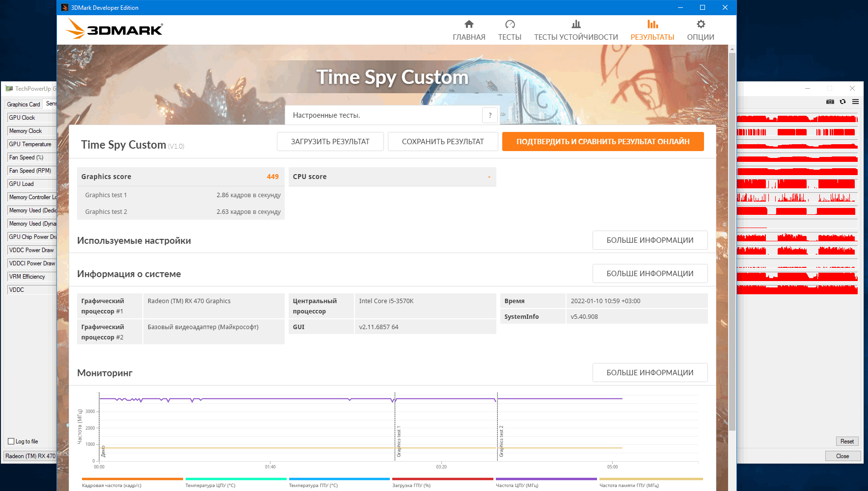The height and width of the screenshot is (491, 868).
Task: Click the scrollbar up arrow in 3DMark
Action: pos(732,49)
